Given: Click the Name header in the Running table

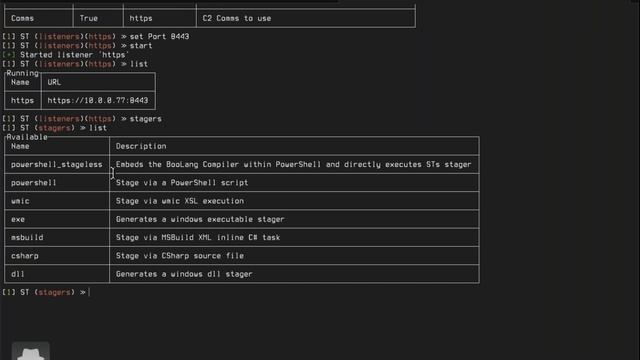Looking at the screenshot, I should 20,82.
